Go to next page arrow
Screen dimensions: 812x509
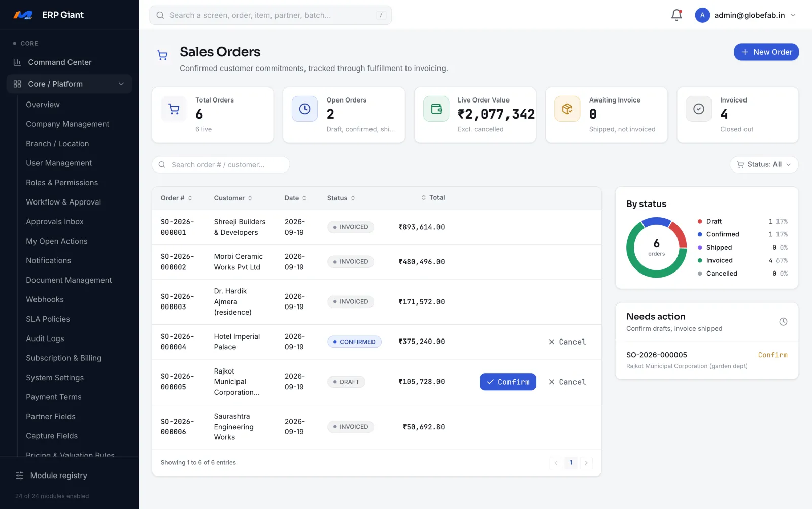pos(586,463)
